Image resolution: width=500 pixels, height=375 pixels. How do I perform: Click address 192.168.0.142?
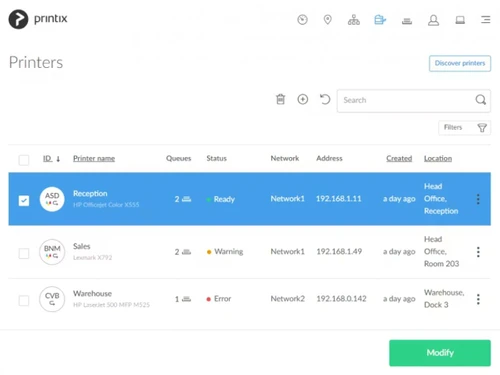click(341, 299)
